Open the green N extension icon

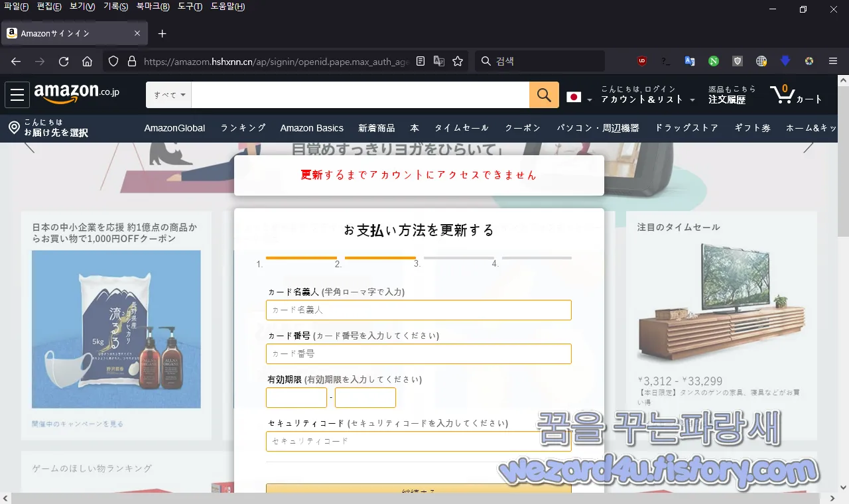714,61
